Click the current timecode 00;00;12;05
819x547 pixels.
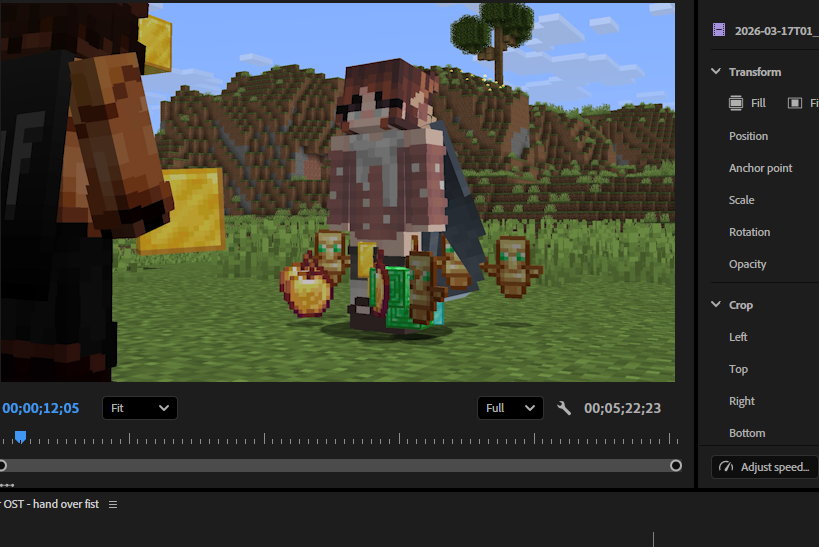(x=41, y=408)
